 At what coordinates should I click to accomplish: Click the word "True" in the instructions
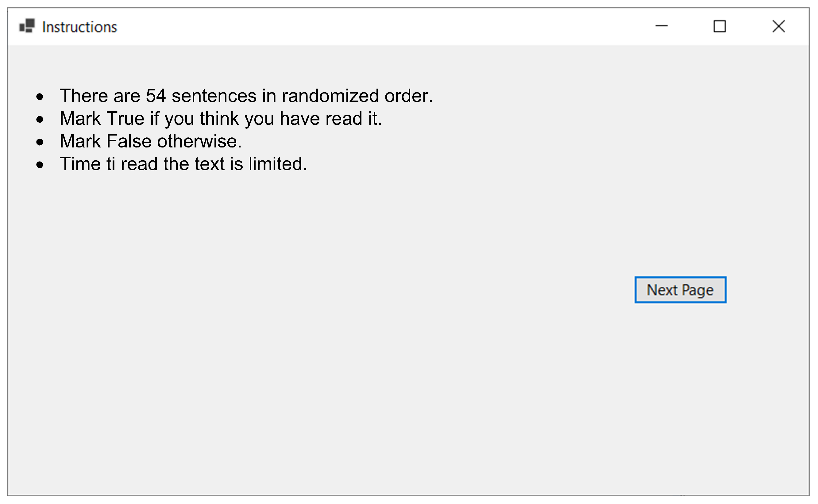tap(125, 118)
